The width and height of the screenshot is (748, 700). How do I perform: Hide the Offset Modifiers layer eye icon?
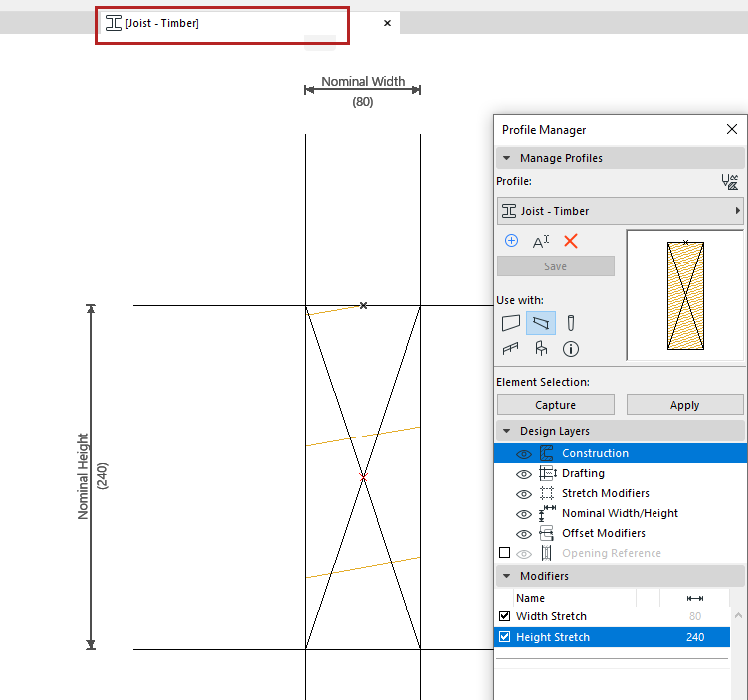coord(523,534)
